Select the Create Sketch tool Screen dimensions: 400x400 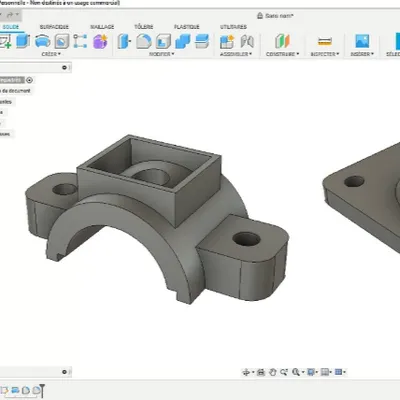(5, 41)
